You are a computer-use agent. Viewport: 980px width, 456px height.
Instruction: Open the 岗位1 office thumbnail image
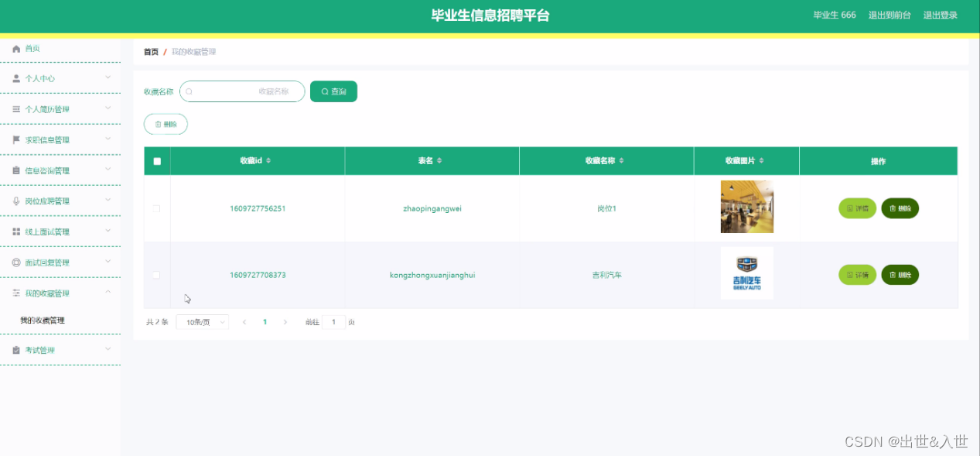[x=746, y=207]
